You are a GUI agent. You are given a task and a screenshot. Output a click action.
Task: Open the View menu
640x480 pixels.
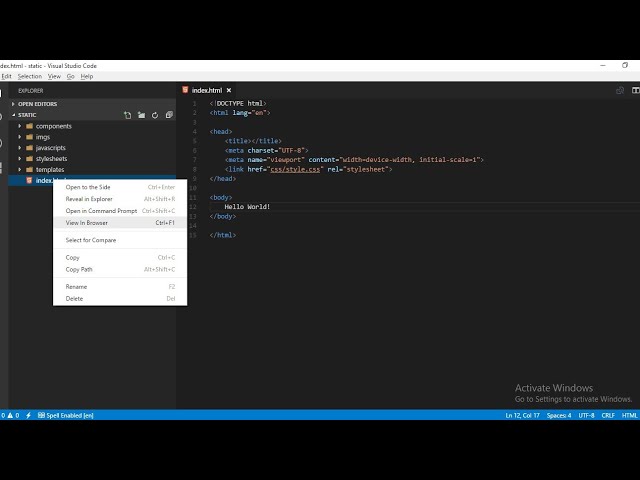[54, 76]
